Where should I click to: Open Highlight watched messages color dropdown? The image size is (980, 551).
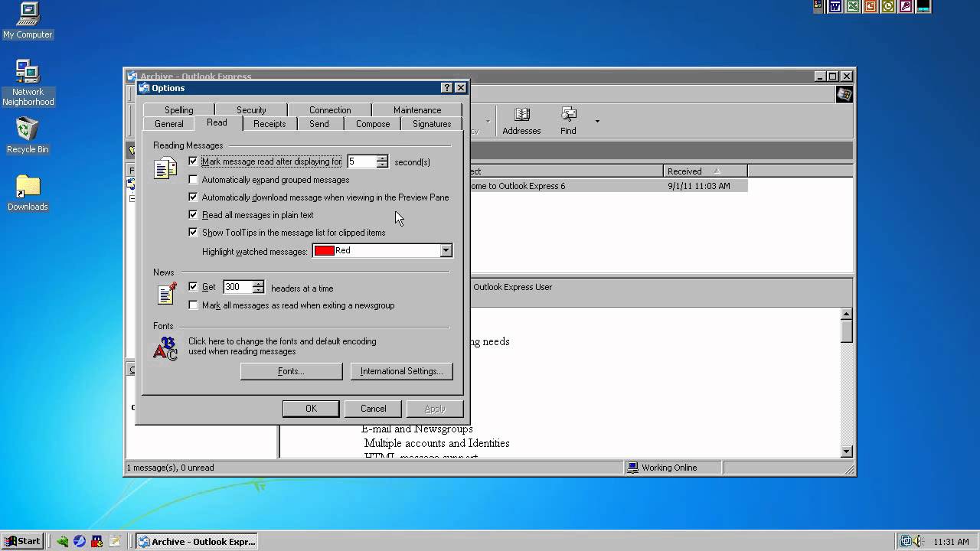(x=446, y=250)
